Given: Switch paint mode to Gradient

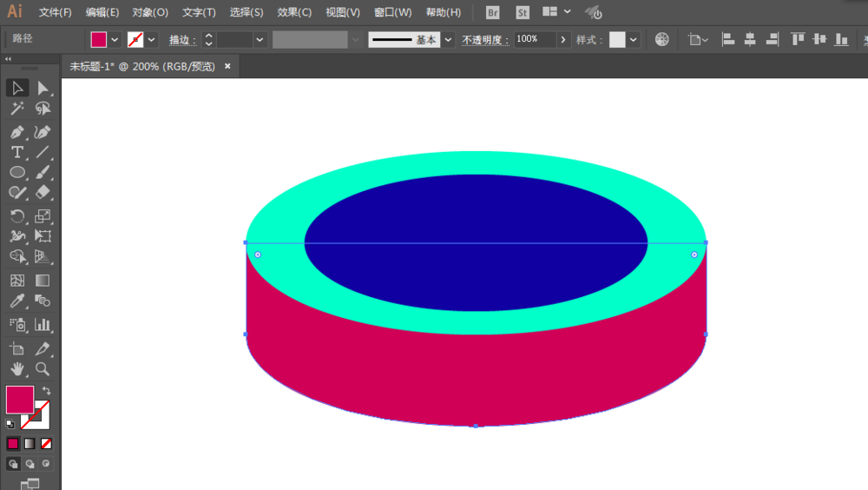Looking at the screenshot, I should point(30,443).
